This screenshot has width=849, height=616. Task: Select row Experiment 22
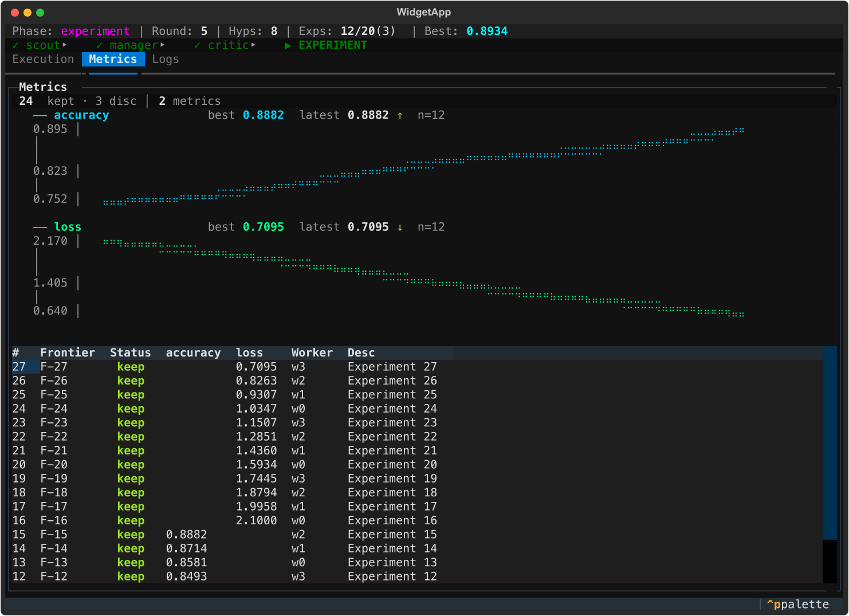pos(416,437)
